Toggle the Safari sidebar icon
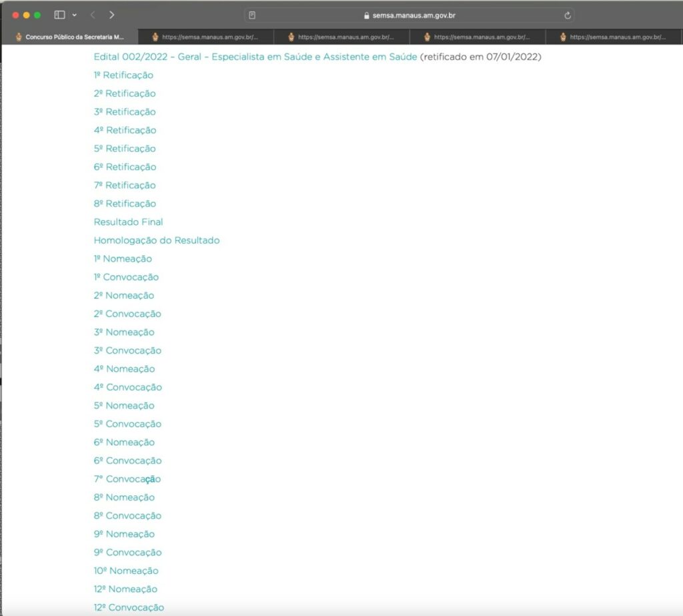Viewport: 683px width, 616px height. 59,15
